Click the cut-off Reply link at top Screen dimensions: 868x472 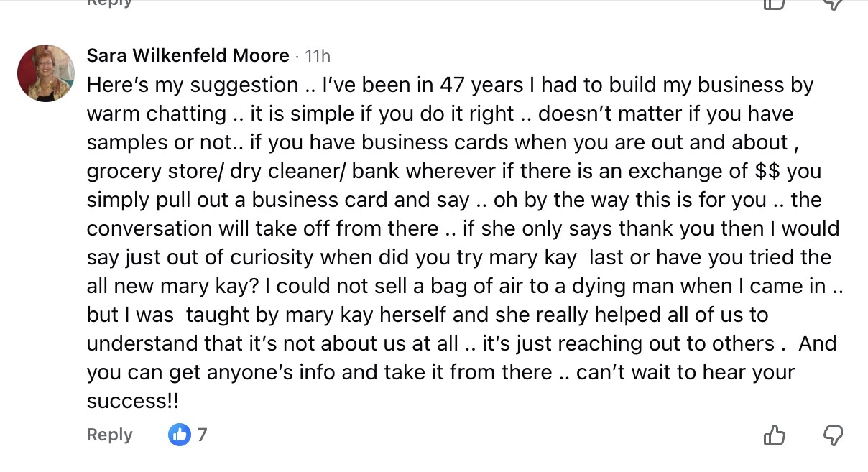click(x=109, y=3)
